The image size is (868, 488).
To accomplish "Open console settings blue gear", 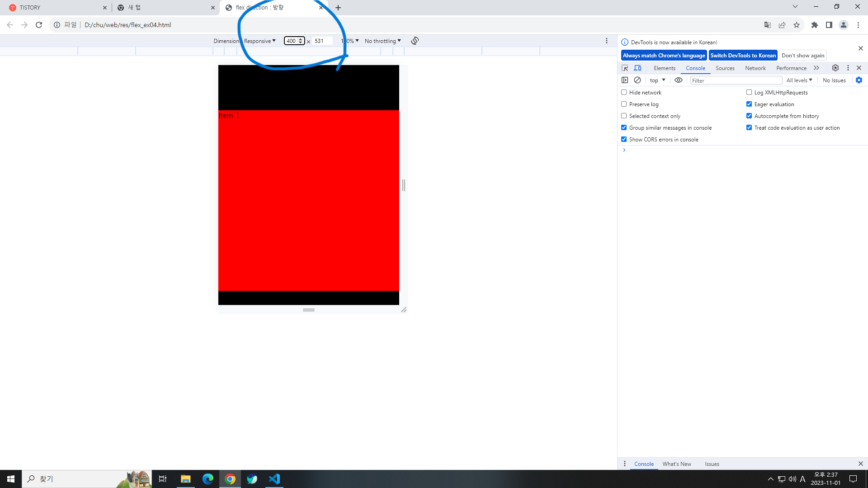I will click(x=859, y=80).
